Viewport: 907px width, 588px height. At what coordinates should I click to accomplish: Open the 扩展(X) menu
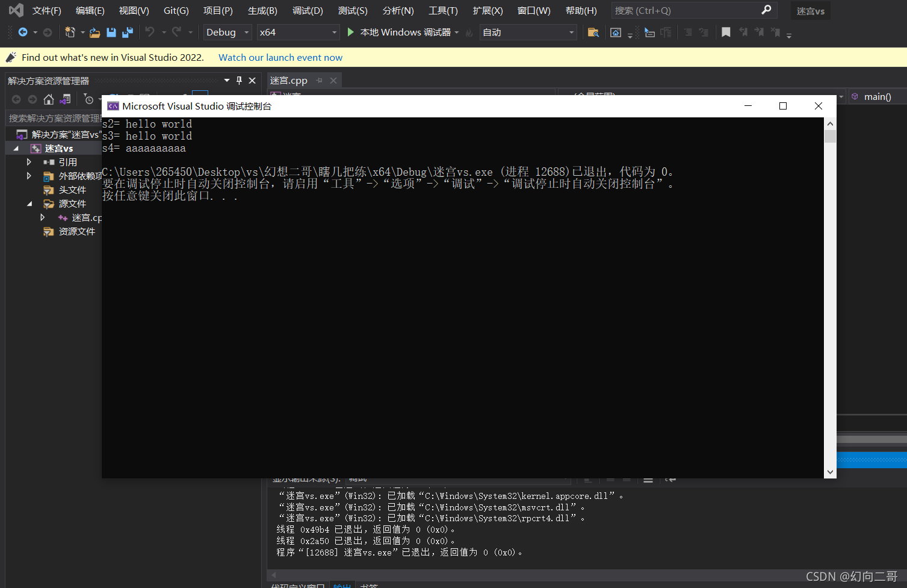pos(488,11)
